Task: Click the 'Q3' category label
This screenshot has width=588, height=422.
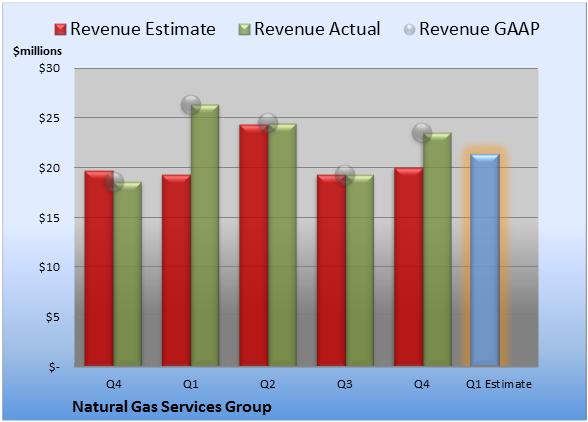Action: pyautogui.click(x=345, y=384)
